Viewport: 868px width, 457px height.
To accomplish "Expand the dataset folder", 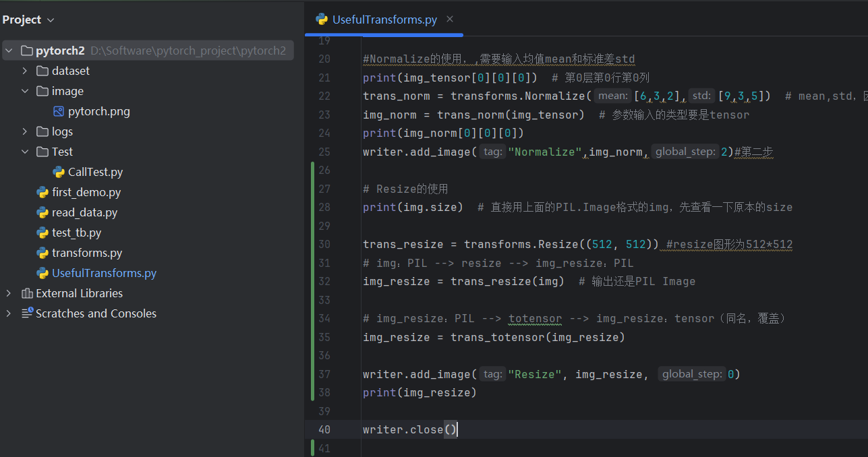I will click(26, 71).
